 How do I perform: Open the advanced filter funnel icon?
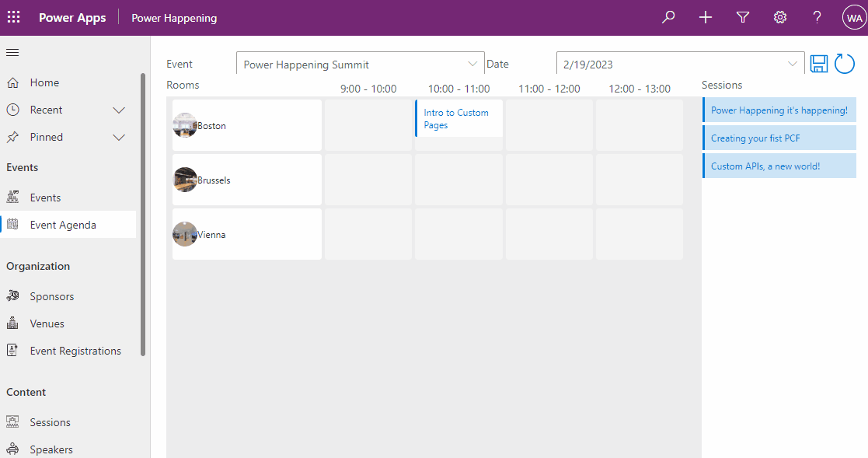[743, 18]
